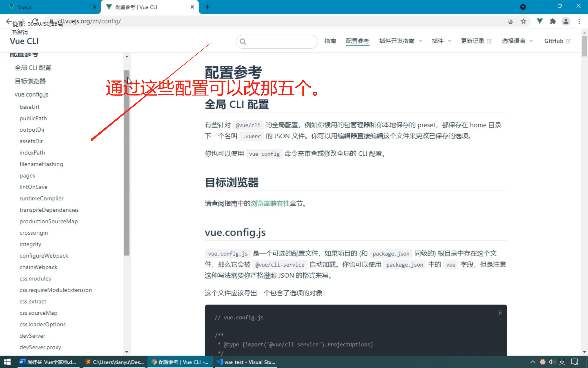Viewport: 588px width, 368px height.
Task: Toggle the 英 input method indicator
Action: (562, 362)
